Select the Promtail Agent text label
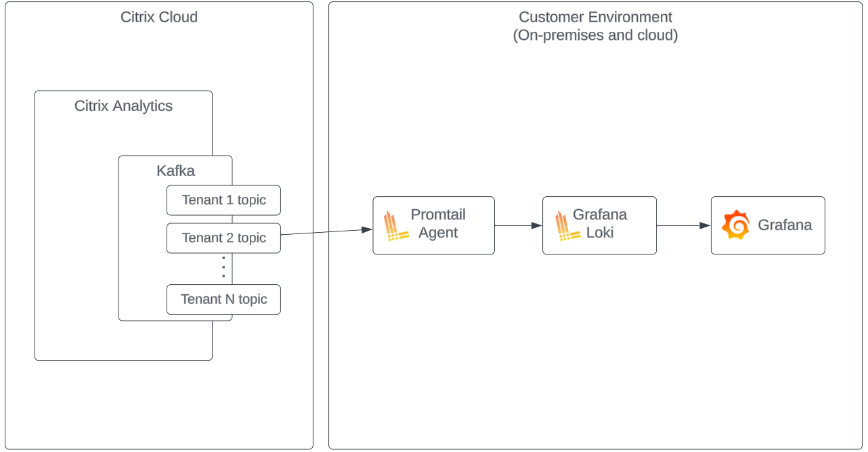The width and height of the screenshot is (868, 452). click(x=438, y=224)
